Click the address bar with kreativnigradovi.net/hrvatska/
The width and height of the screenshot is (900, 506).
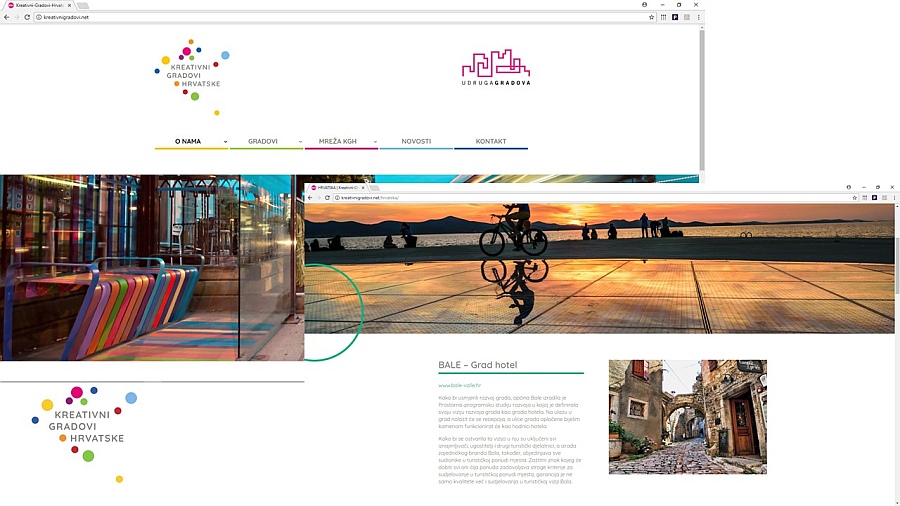point(596,197)
